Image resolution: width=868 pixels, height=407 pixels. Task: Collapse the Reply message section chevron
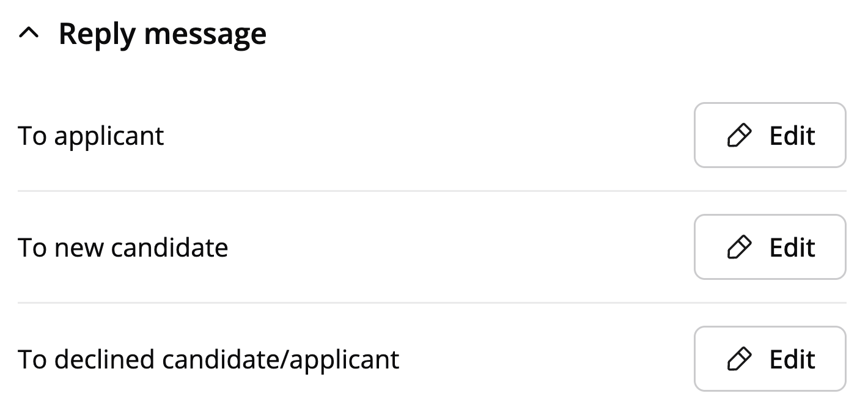[29, 34]
